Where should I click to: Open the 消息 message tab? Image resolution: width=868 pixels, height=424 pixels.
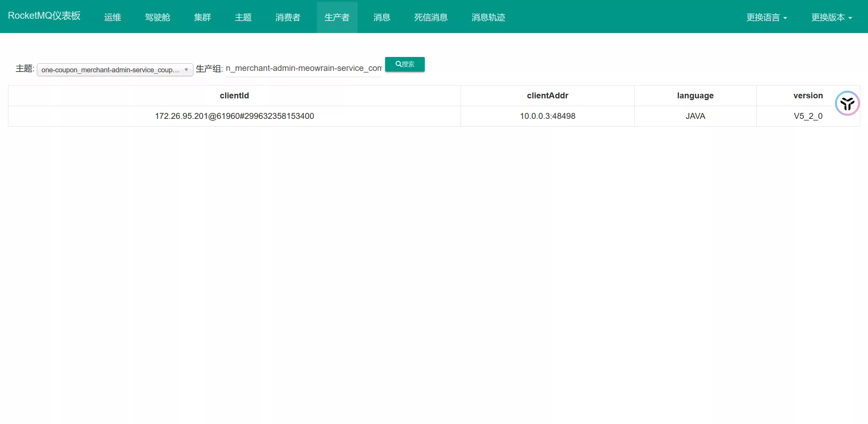pos(382,17)
